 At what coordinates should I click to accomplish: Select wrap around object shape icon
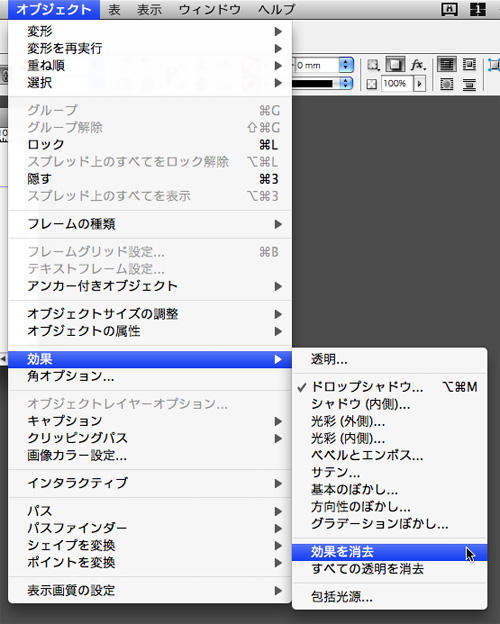[447, 84]
